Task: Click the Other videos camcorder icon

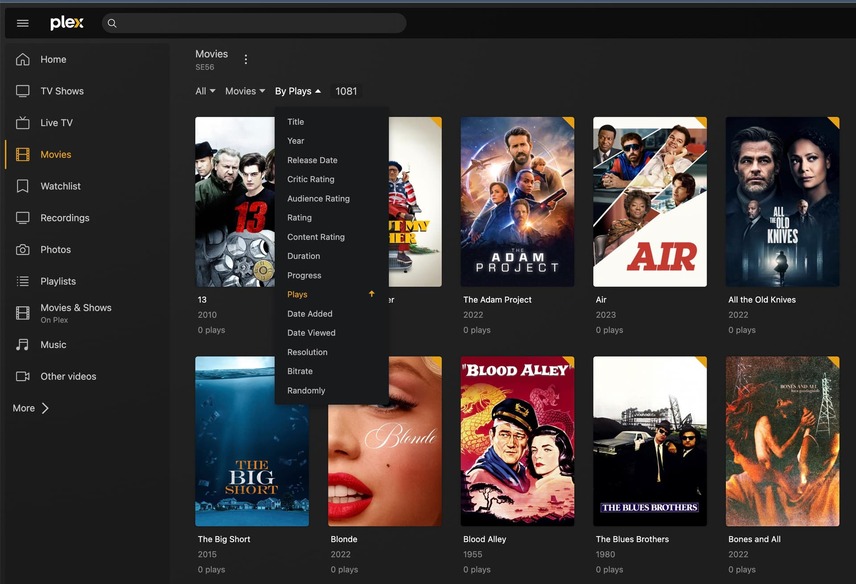Action: (22, 376)
